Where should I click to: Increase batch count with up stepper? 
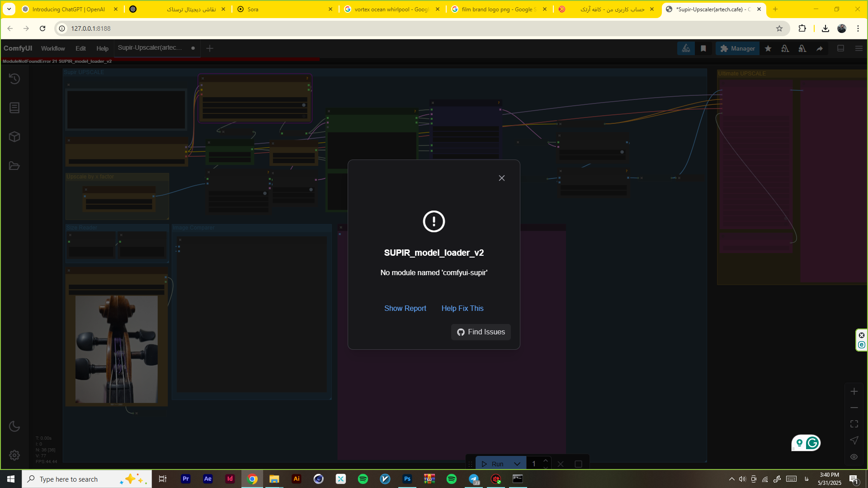(x=546, y=461)
